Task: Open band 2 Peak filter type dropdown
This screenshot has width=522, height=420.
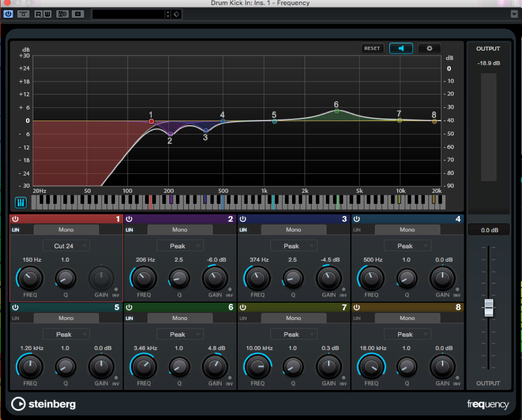Action: tap(180, 246)
